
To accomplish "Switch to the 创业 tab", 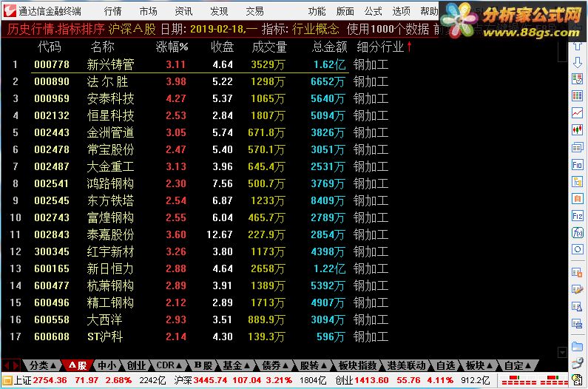I will tap(136, 365).
